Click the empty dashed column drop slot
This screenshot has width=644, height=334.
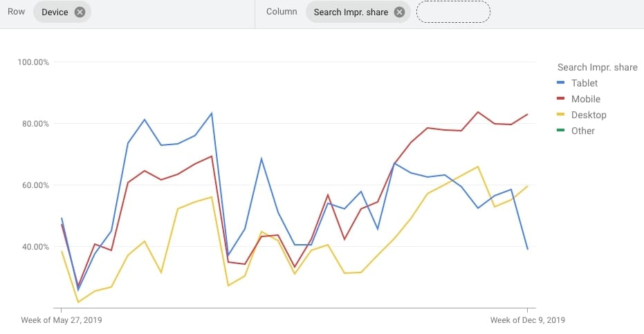[x=453, y=12]
